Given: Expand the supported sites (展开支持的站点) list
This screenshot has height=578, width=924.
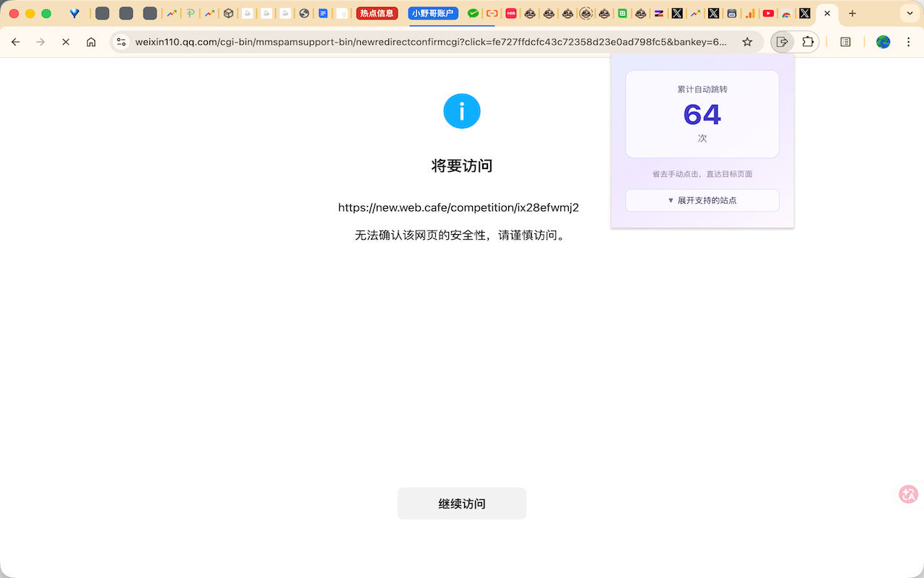Looking at the screenshot, I should click(x=702, y=200).
